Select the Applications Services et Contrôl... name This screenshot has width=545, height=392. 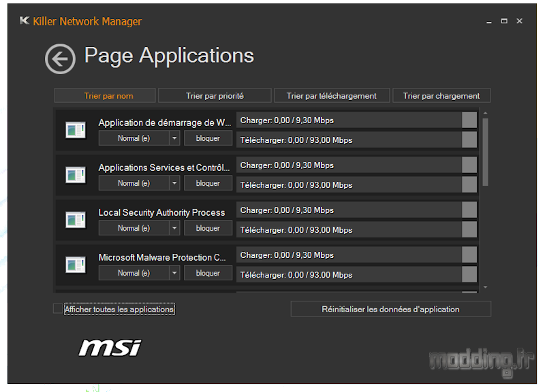click(164, 167)
